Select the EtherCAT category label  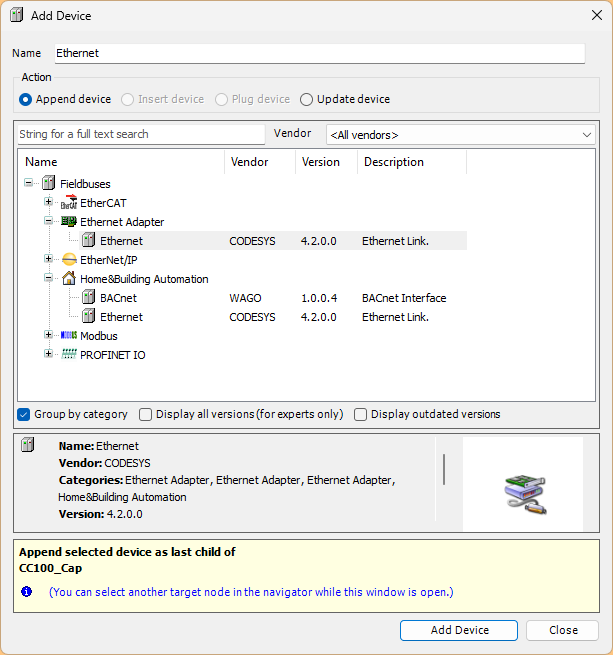[103, 203]
